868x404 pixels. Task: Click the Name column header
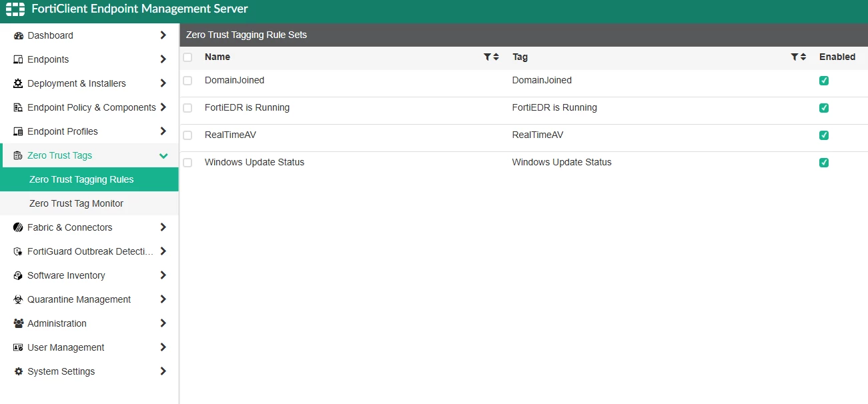tap(218, 57)
